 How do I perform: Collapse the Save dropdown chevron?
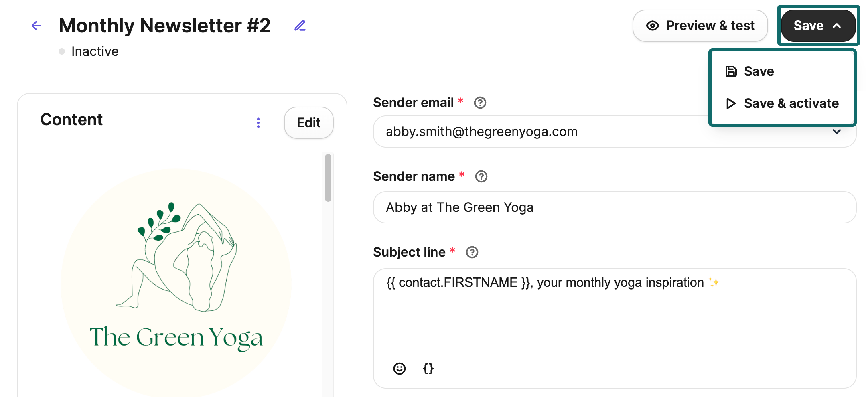[x=837, y=26]
